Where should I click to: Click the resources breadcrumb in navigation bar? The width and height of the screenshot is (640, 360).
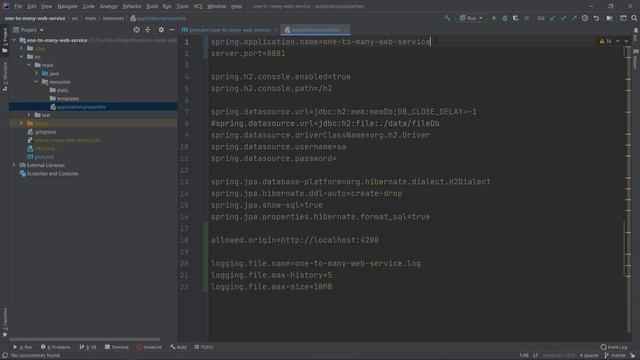[113, 18]
